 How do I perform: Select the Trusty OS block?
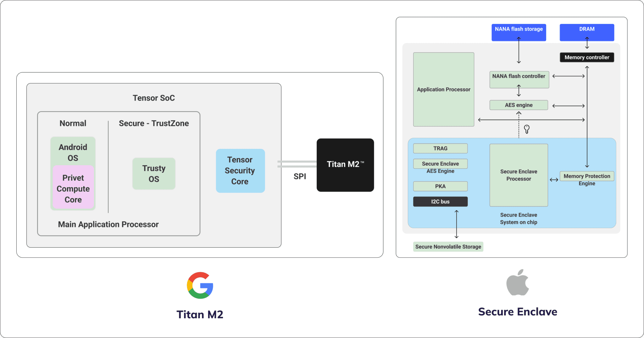click(154, 173)
